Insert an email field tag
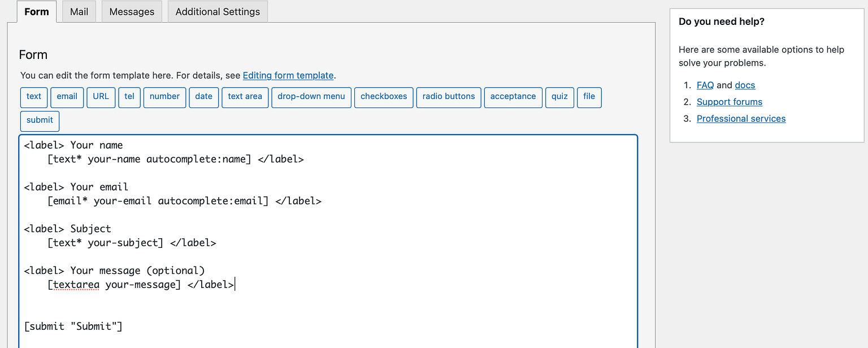 67,97
